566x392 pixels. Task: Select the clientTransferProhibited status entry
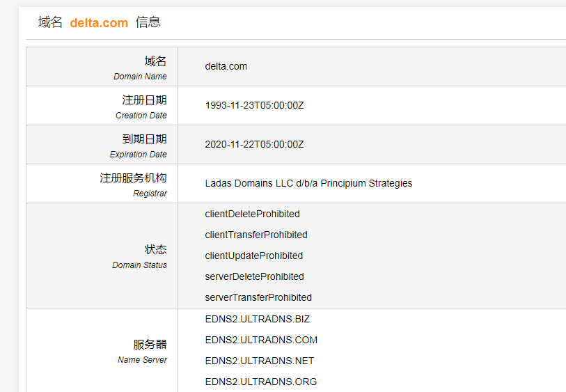(x=256, y=235)
